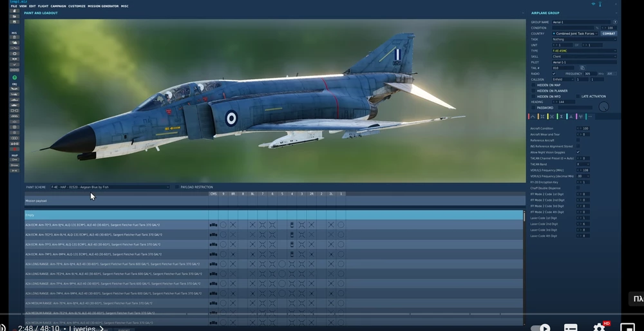Image resolution: width=644 pixels, height=331 pixels.
Task: Open the FILE menu
Action: [x=14, y=6]
